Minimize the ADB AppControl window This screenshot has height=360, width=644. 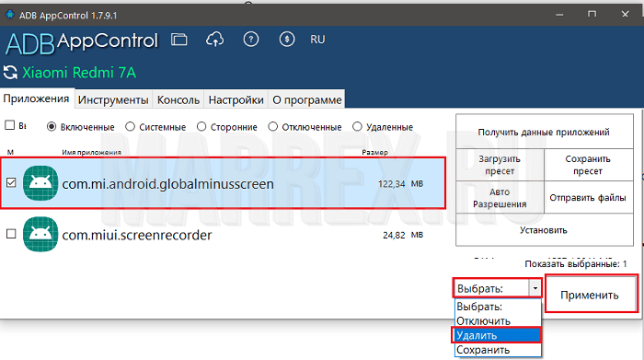point(559,15)
